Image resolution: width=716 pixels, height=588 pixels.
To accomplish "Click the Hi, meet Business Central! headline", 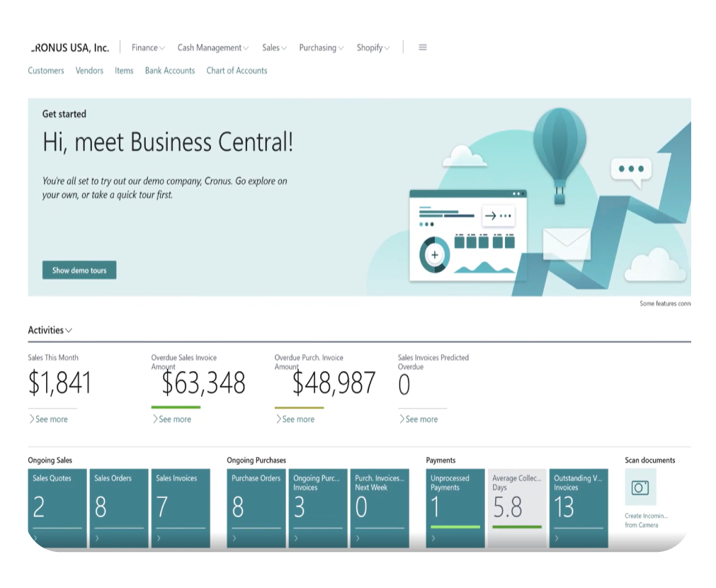I will [x=168, y=142].
